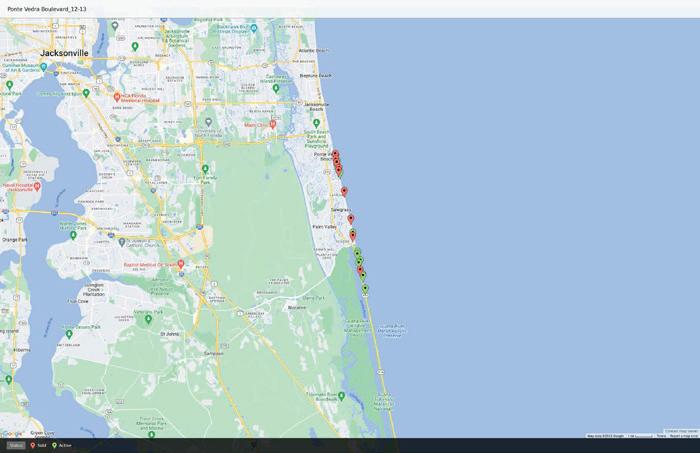Click the Google logo on the map
Viewport: 700px width, 453px height.
click(x=12, y=434)
